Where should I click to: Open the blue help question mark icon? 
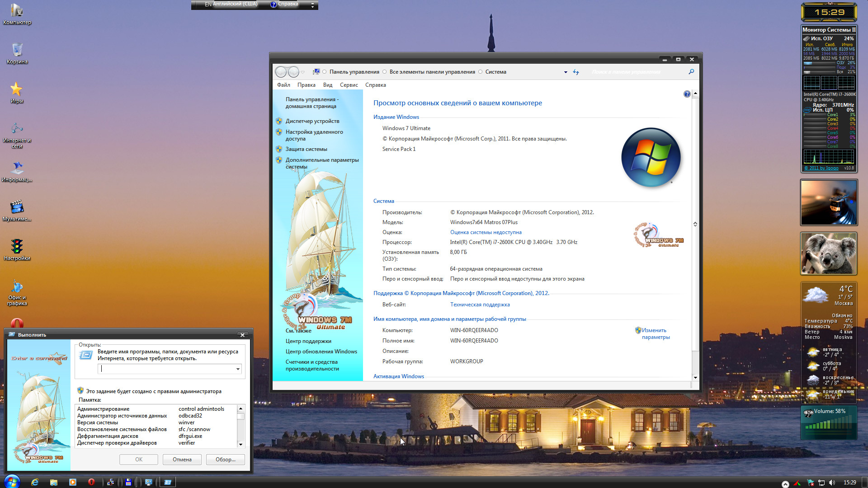tap(687, 94)
